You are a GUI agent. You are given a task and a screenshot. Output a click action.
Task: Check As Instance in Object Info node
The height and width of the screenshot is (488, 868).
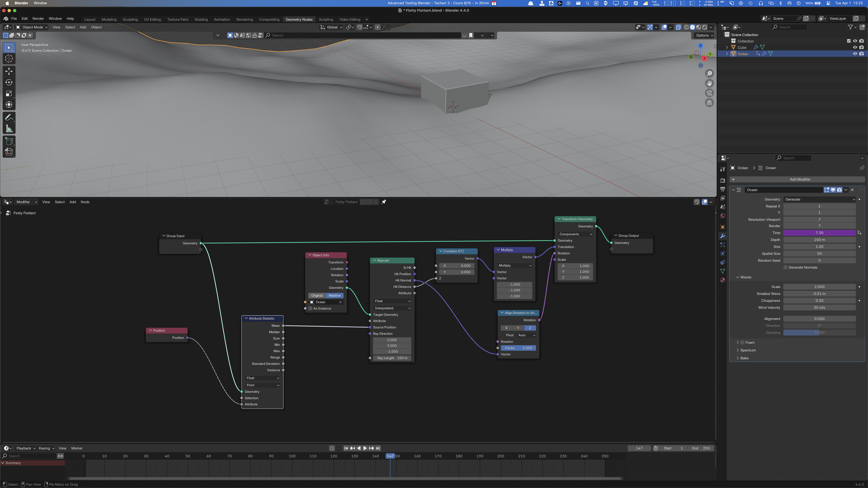310,309
